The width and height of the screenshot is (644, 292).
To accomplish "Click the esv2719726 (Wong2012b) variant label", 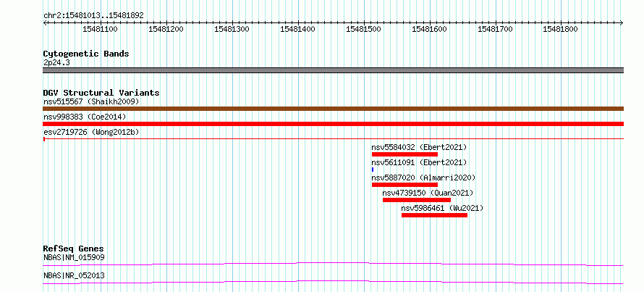I will tap(91, 132).
